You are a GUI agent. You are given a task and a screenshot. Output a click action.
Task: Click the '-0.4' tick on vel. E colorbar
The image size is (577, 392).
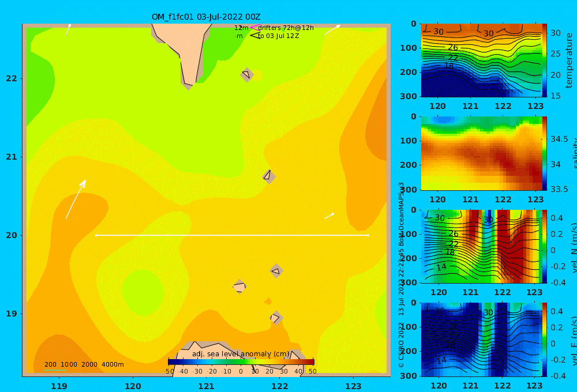point(558,375)
